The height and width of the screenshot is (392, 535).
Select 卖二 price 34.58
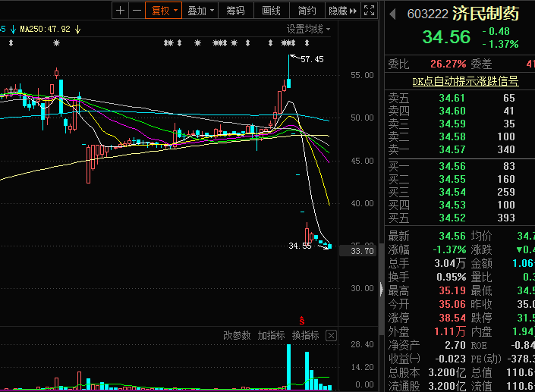452,137
